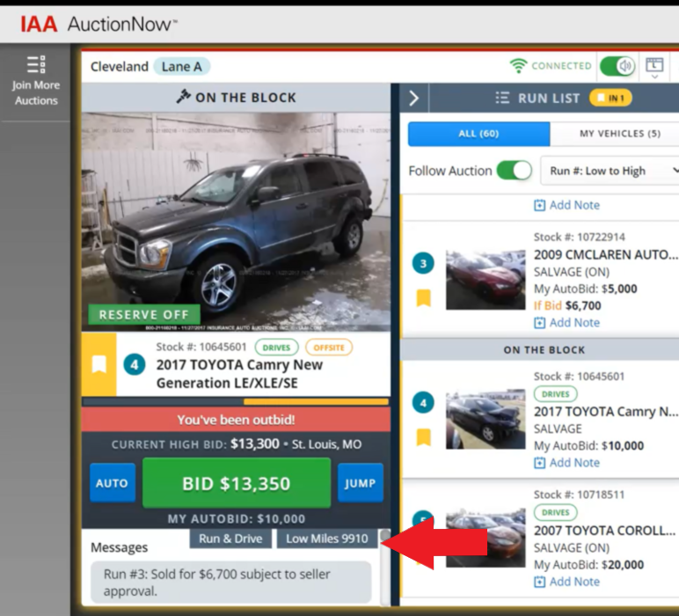Viewport: 679px width, 616px height.
Task: Click the AUTO bid button
Action: 113,483
